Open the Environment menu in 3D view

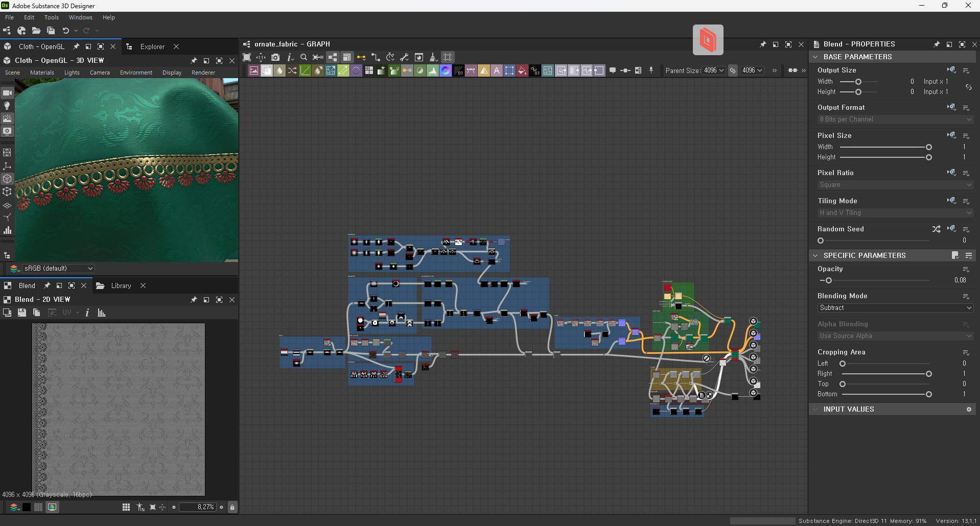[x=136, y=73]
